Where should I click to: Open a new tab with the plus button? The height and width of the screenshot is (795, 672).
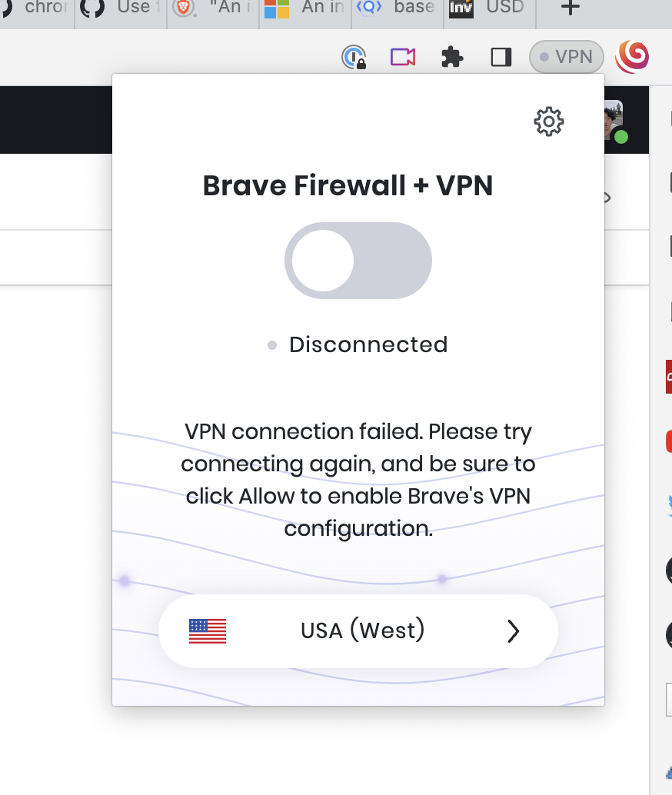[x=569, y=9]
